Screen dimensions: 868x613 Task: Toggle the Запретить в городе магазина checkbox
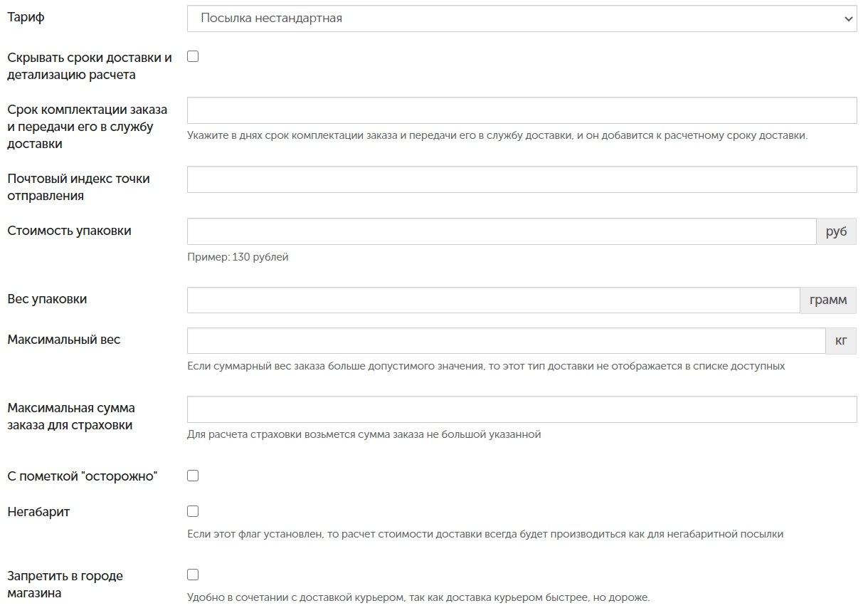(x=193, y=575)
